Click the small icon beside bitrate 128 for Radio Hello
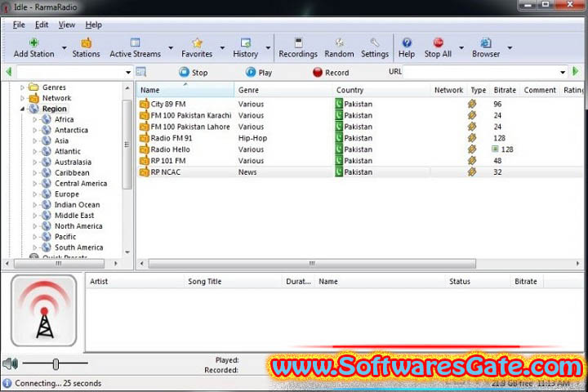Viewport: 588px width, 392px height. click(x=495, y=149)
